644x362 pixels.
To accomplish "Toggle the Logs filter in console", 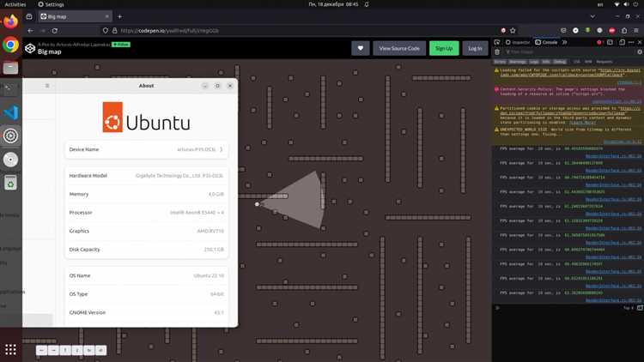I will 534,62.
